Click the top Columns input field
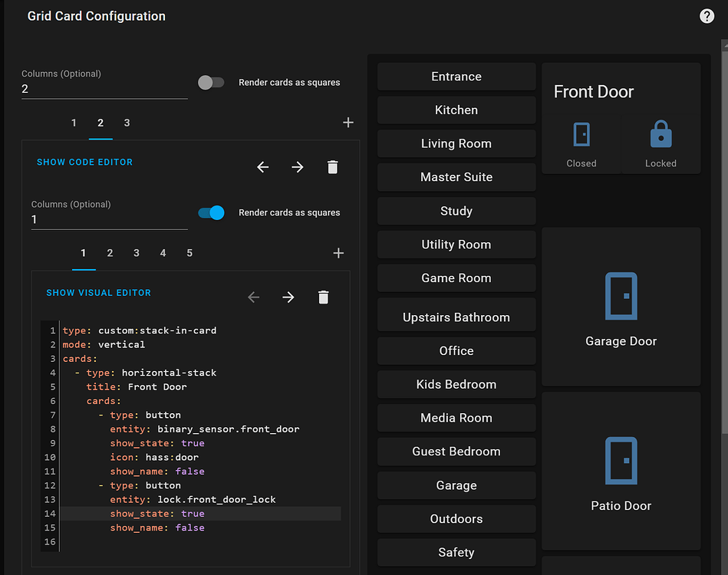728x575 pixels. tap(104, 89)
